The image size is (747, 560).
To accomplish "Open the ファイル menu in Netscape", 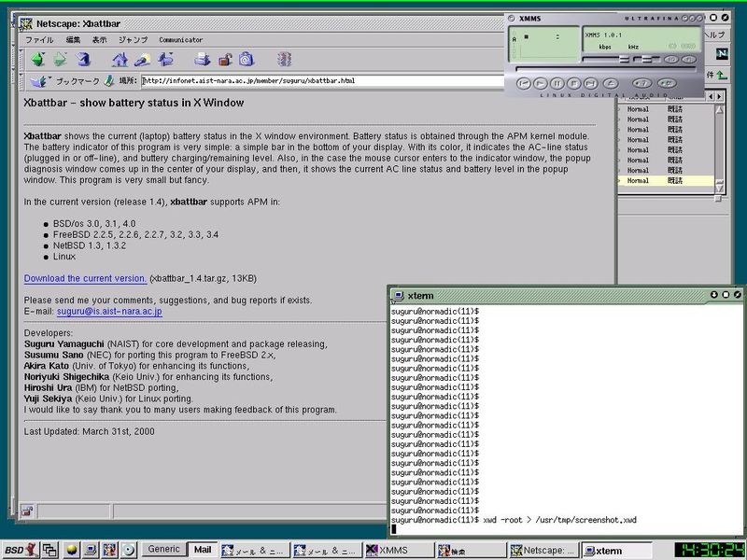I will (39, 40).
